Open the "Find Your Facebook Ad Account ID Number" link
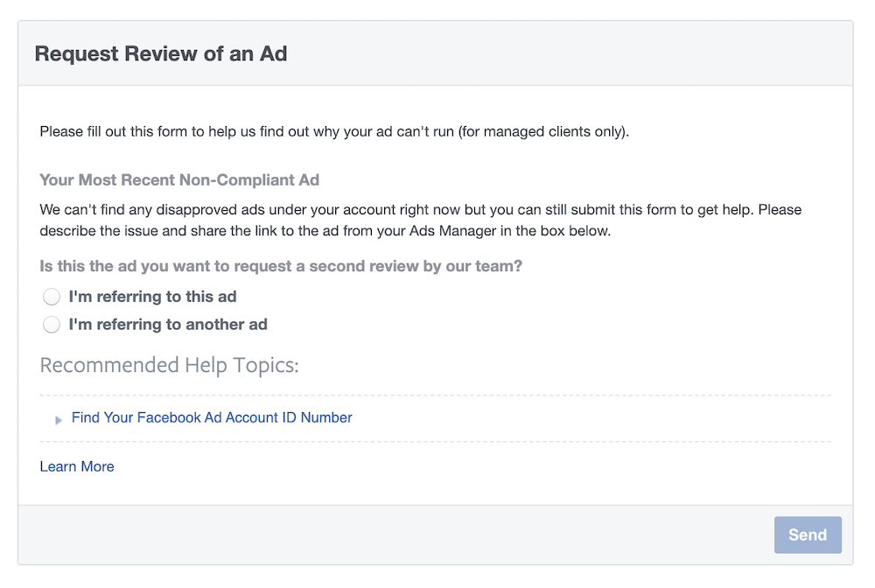Screen dimensions: 875x588 (x=211, y=417)
